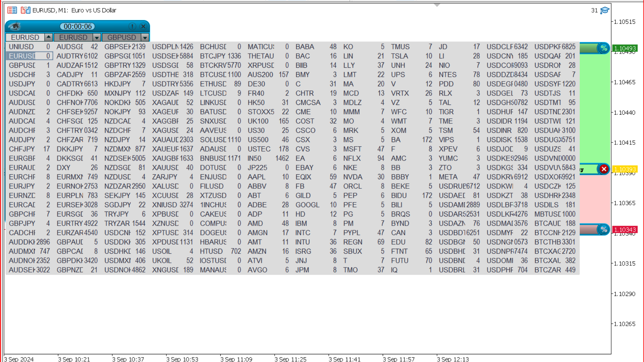Click the exclamation info icon on the panel
This screenshot has width=644, height=362.
[x=132, y=26]
